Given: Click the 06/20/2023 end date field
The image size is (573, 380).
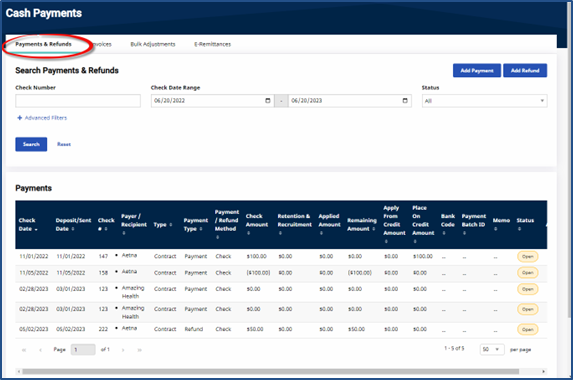Looking at the screenshot, I should click(x=350, y=101).
